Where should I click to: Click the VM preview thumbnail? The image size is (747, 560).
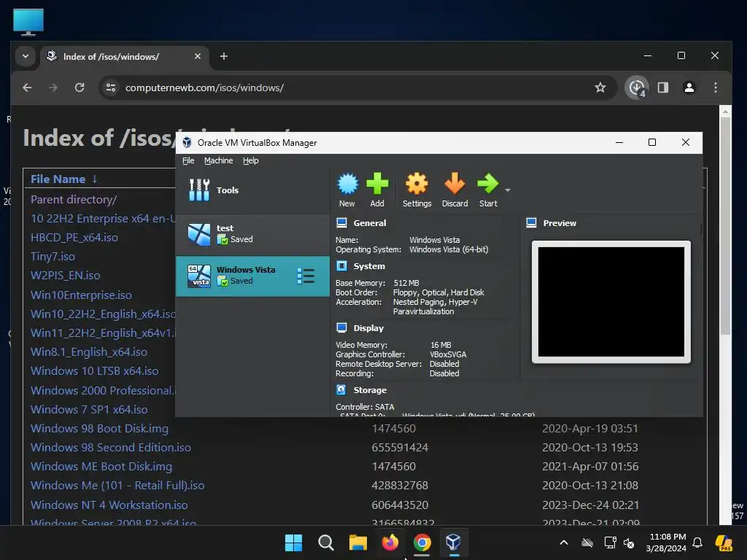point(611,302)
